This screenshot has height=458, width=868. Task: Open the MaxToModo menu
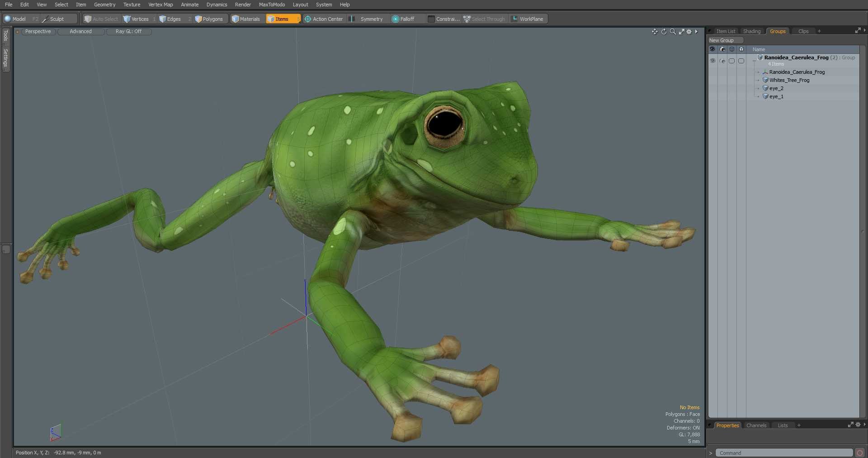pyautogui.click(x=272, y=5)
